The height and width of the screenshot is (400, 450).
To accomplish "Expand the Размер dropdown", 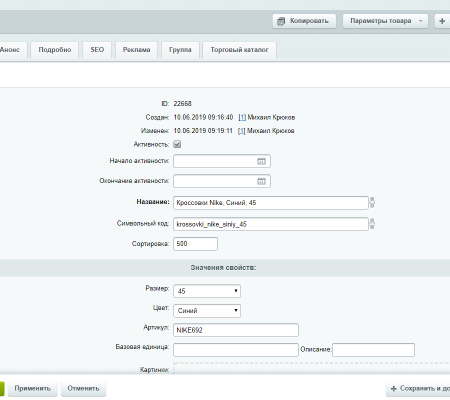I will [x=207, y=291].
